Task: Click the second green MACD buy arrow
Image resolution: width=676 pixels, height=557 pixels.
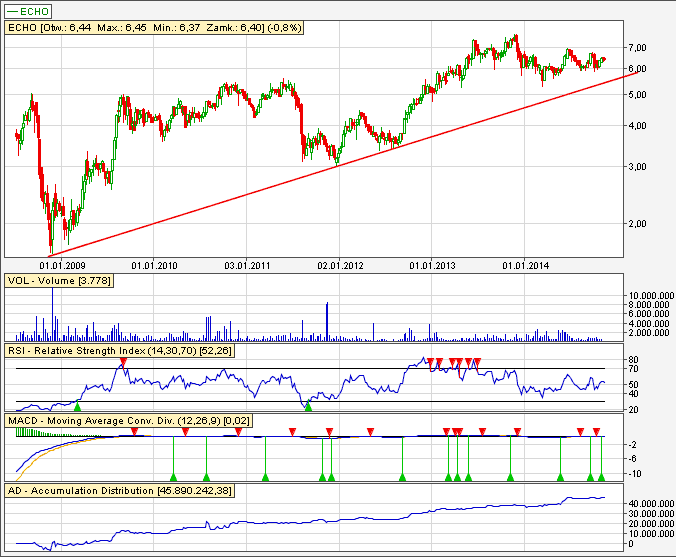Action: (x=206, y=478)
